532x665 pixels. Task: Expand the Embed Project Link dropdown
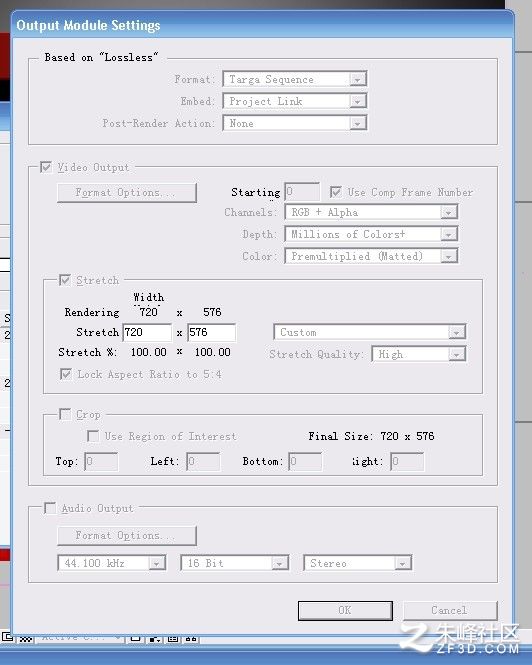[x=294, y=101]
